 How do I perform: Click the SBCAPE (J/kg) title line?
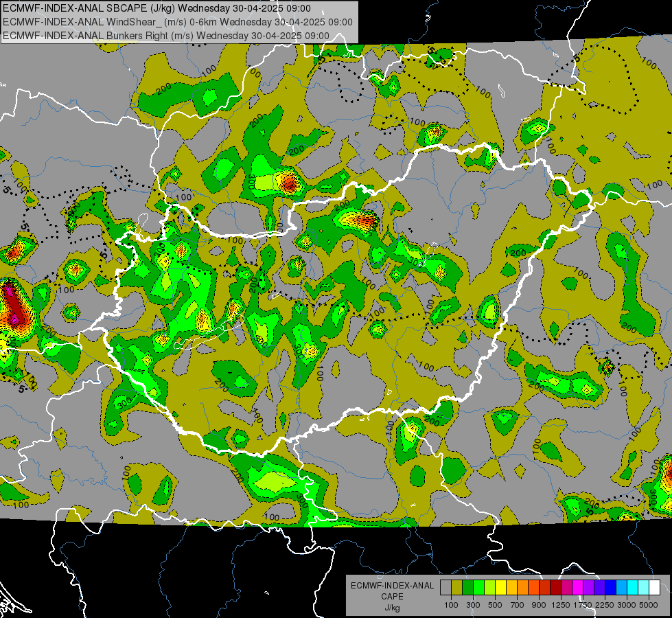coord(157,8)
